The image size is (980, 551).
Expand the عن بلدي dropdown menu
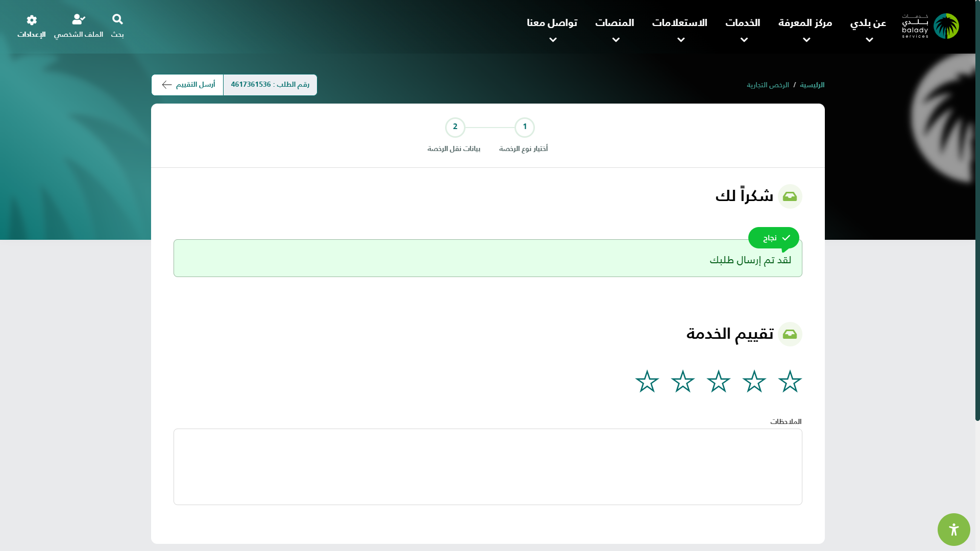tap(869, 40)
